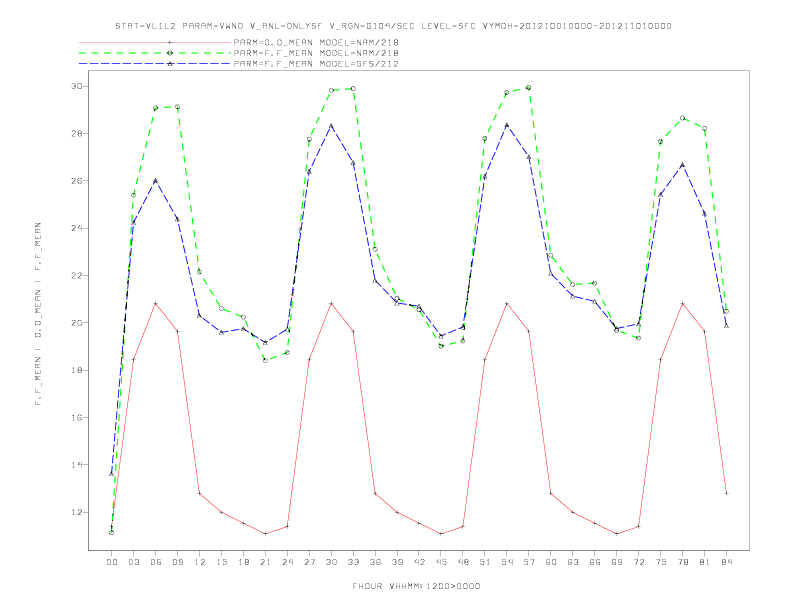This screenshot has height=612, width=792.
Task: Click x-axis tick label 54
Action: [x=507, y=562]
